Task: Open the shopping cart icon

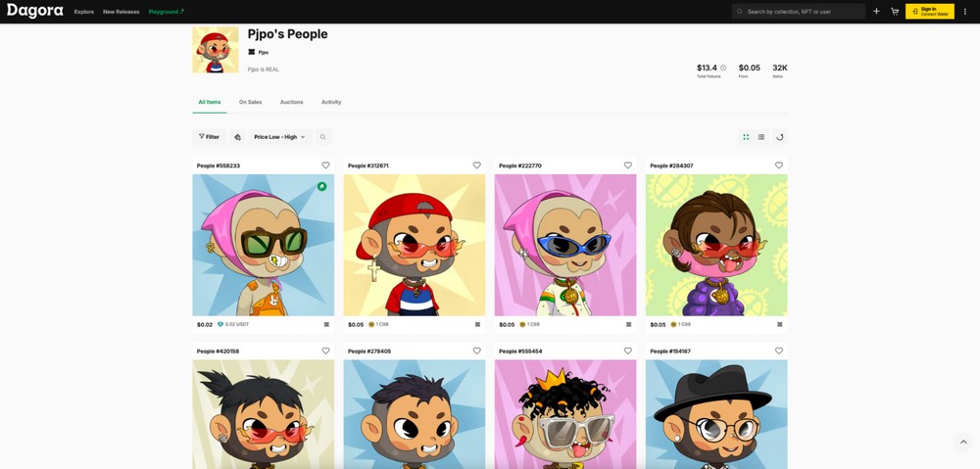Action: click(x=895, y=11)
